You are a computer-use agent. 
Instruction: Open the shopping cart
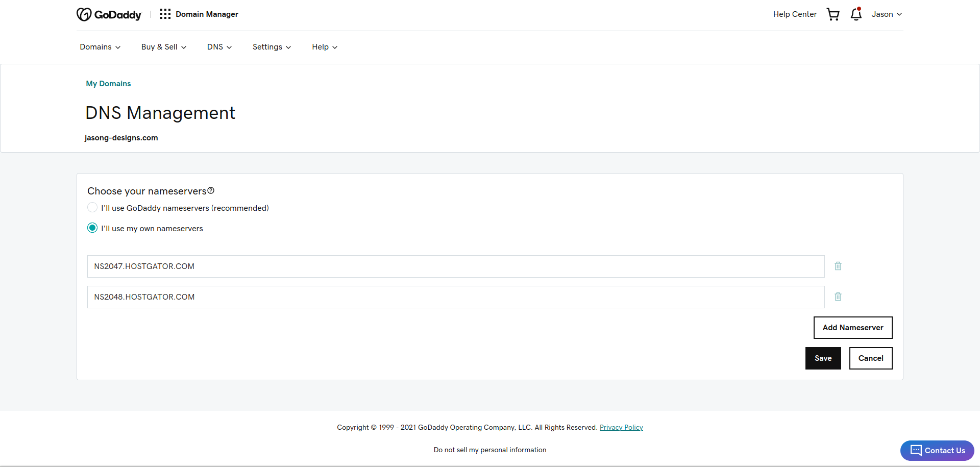pos(833,14)
